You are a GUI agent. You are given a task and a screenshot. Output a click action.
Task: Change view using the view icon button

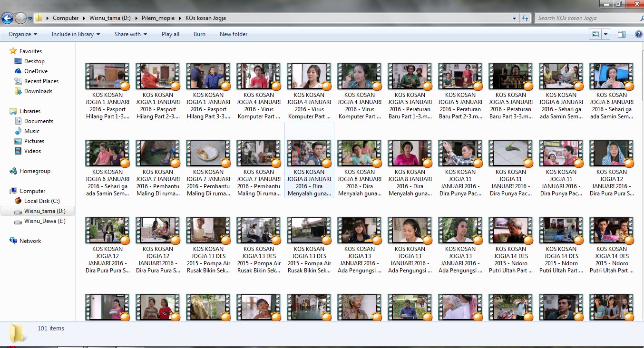595,34
